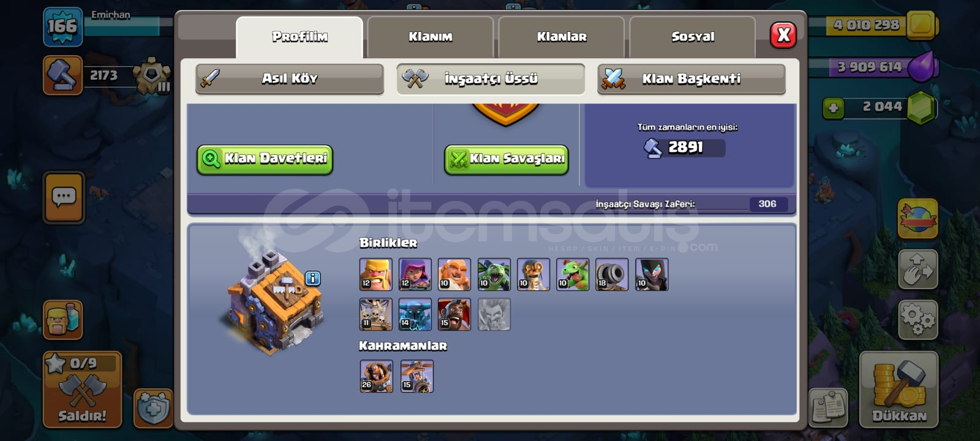Open settings gear icon
Viewport: 980px width, 441px height.
(x=918, y=319)
